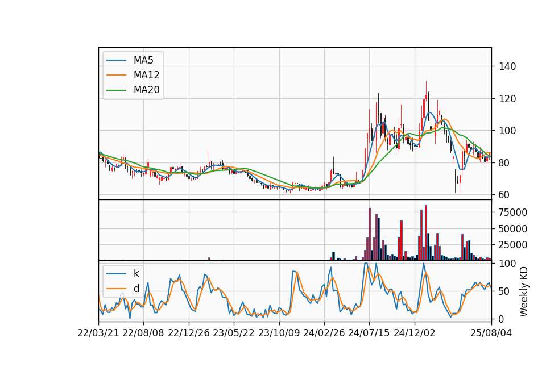Click the KD axis 0 label
546x392 pixels.
(502, 319)
